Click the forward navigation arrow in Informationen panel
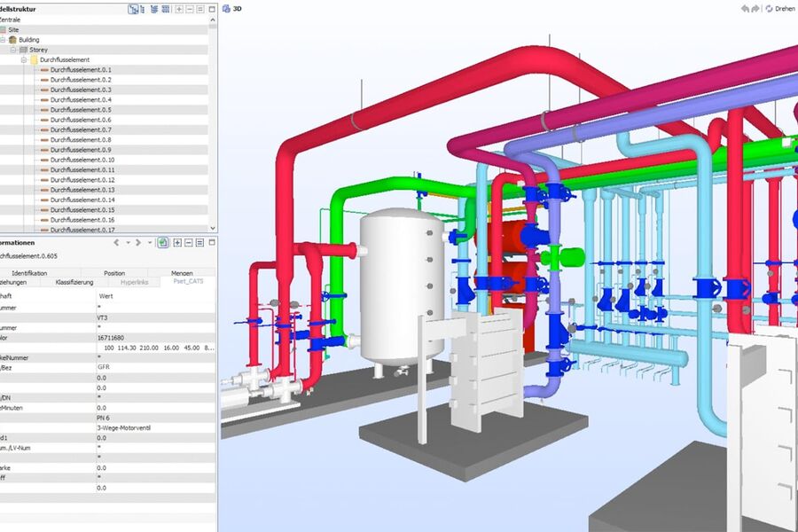Viewport: 798px width, 532px height. click(x=138, y=242)
